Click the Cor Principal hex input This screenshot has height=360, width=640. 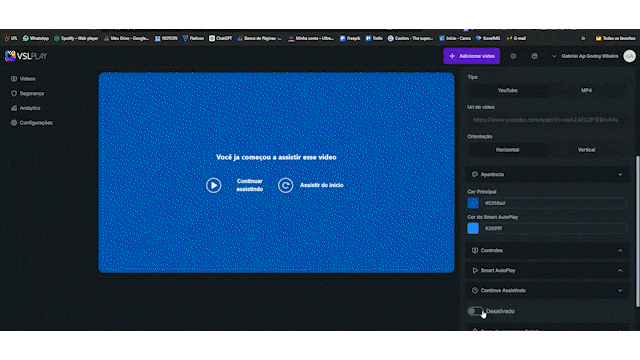tap(554, 203)
